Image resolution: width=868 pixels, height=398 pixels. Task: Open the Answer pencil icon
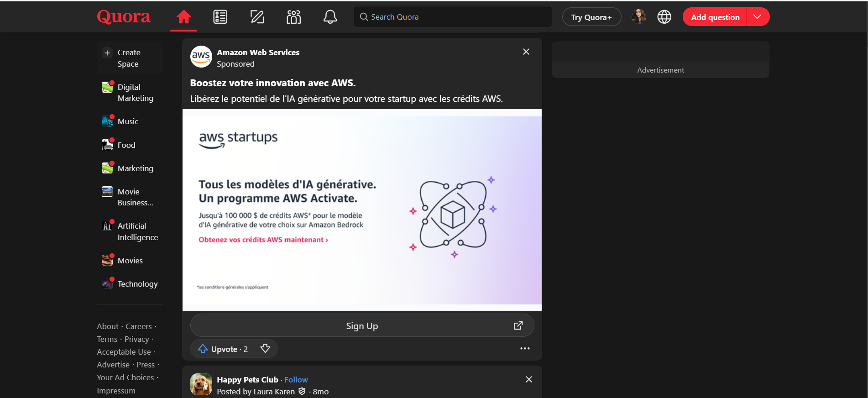pos(257,17)
